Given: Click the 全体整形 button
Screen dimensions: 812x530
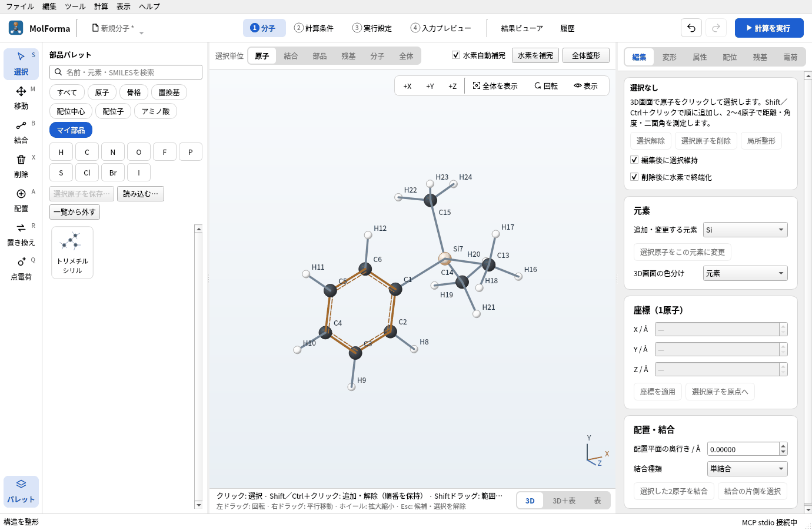Looking at the screenshot, I should pos(586,55).
